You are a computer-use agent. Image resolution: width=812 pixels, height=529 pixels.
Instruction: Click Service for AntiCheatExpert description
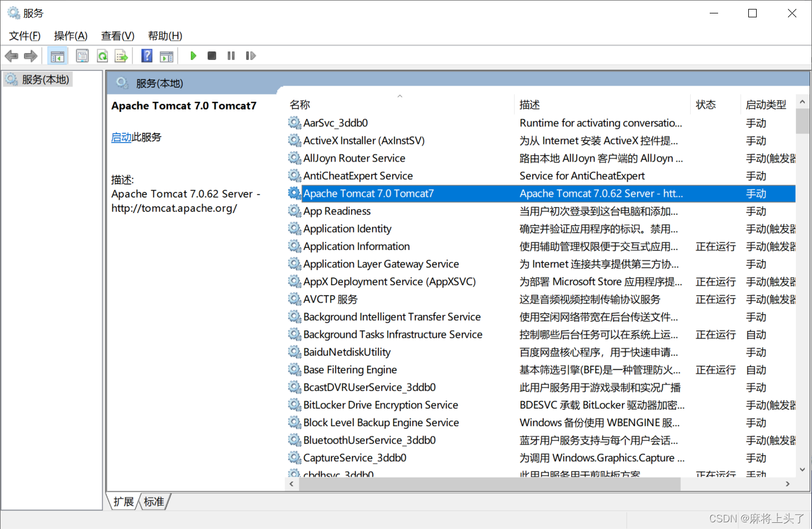(582, 176)
